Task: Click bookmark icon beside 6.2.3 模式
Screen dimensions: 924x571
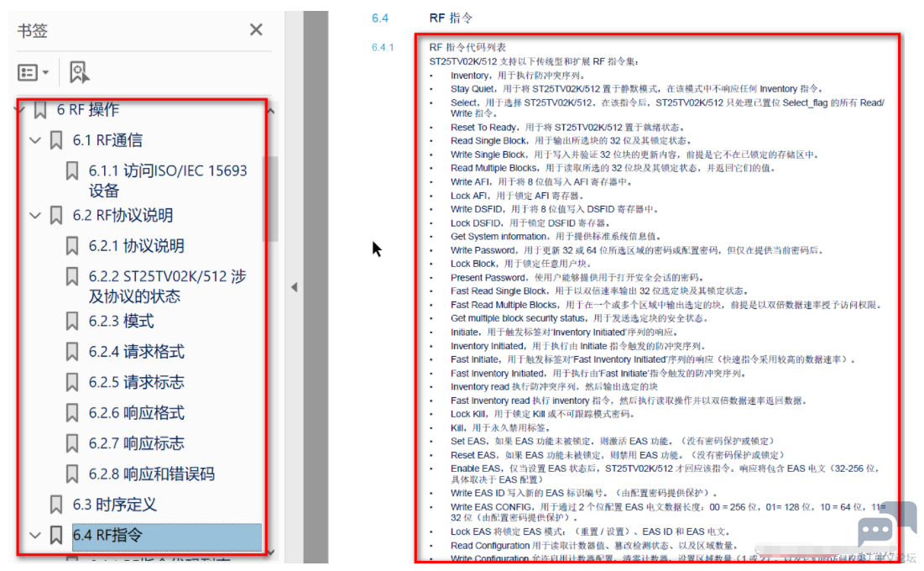Action: pyautogui.click(x=72, y=322)
